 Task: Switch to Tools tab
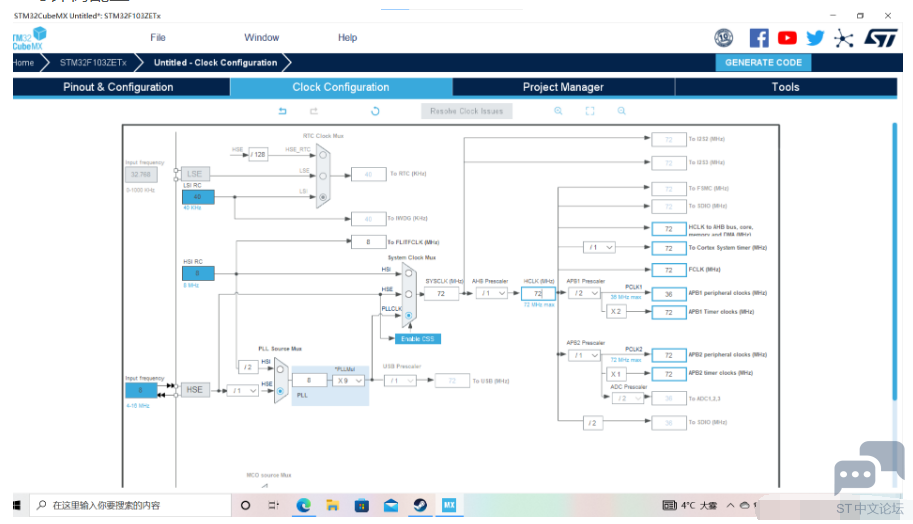[x=785, y=87]
